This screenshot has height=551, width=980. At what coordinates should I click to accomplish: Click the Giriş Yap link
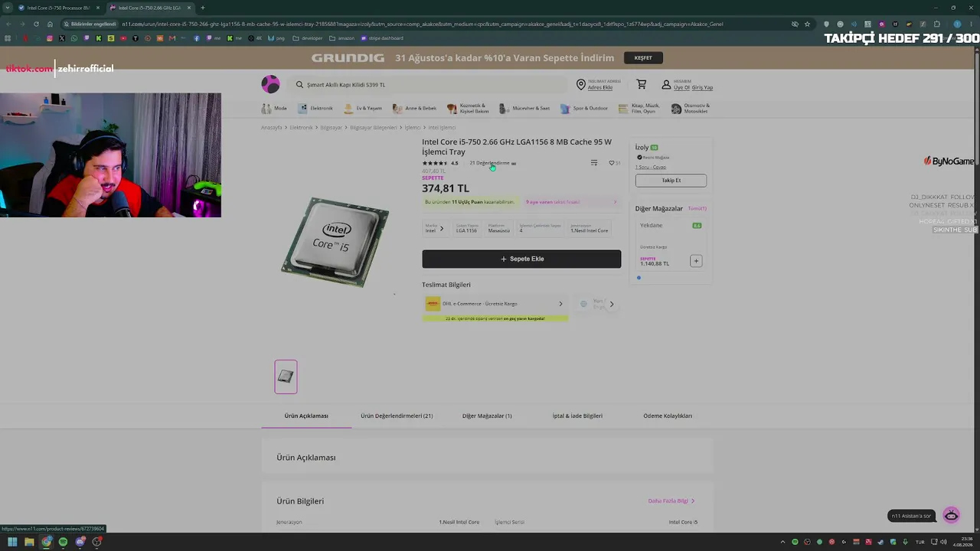coord(702,87)
